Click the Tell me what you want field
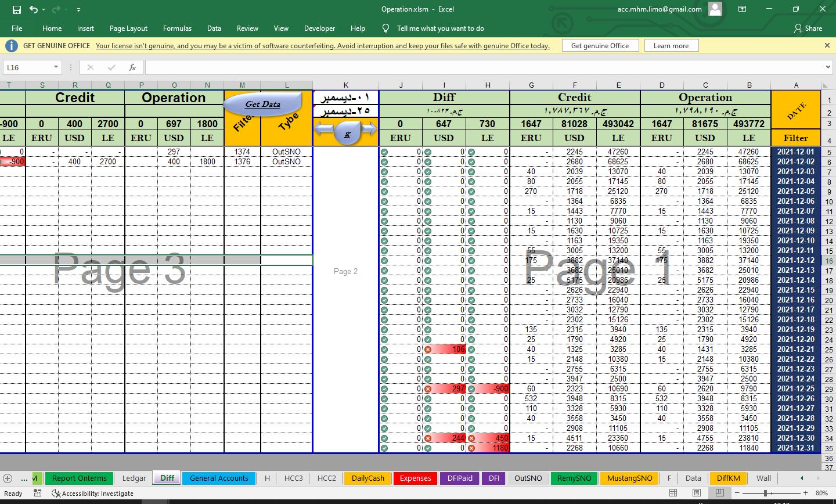This screenshot has height=504, width=836. click(440, 28)
